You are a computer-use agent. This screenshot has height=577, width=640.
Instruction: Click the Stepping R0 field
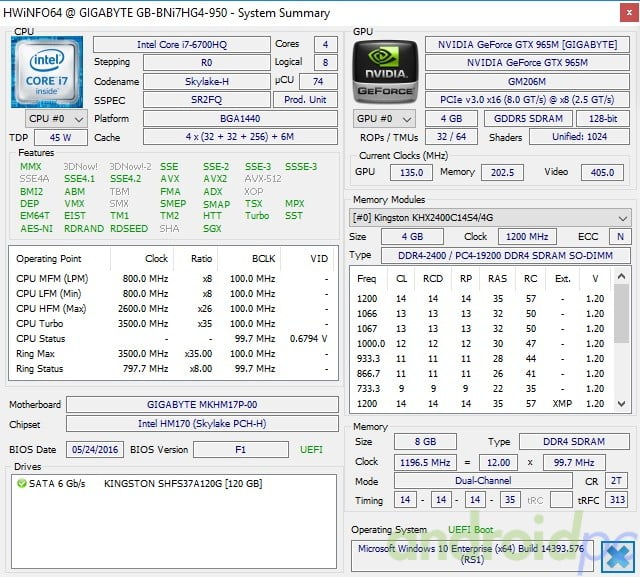(x=207, y=62)
